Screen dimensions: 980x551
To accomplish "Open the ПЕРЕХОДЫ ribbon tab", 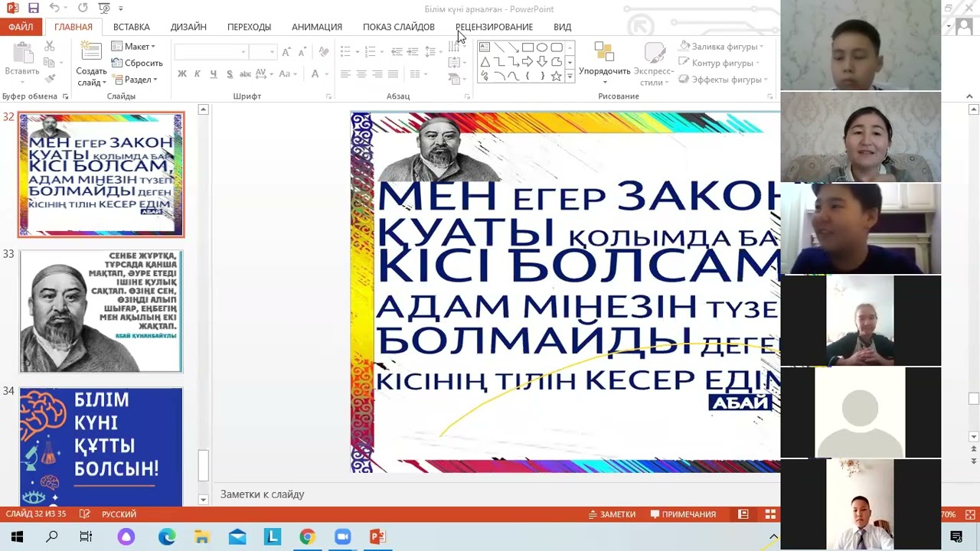I will 249,27.
